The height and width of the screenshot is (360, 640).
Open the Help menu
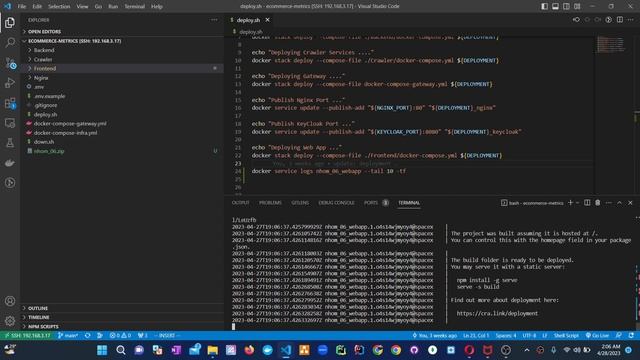coord(157,7)
